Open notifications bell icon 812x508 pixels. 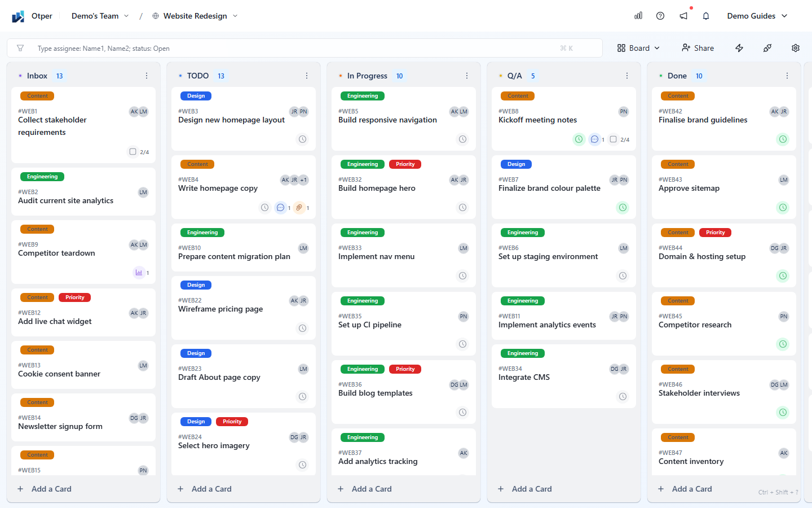(x=706, y=16)
